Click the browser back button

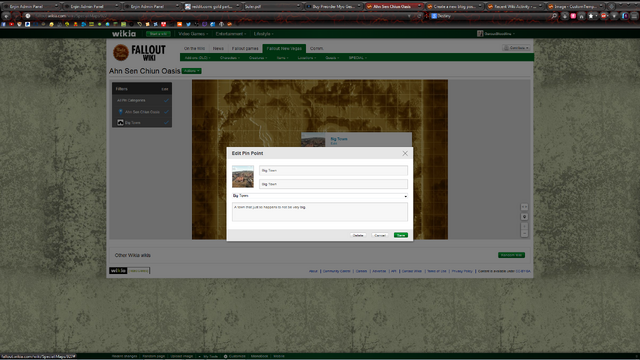click(x=7, y=16)
